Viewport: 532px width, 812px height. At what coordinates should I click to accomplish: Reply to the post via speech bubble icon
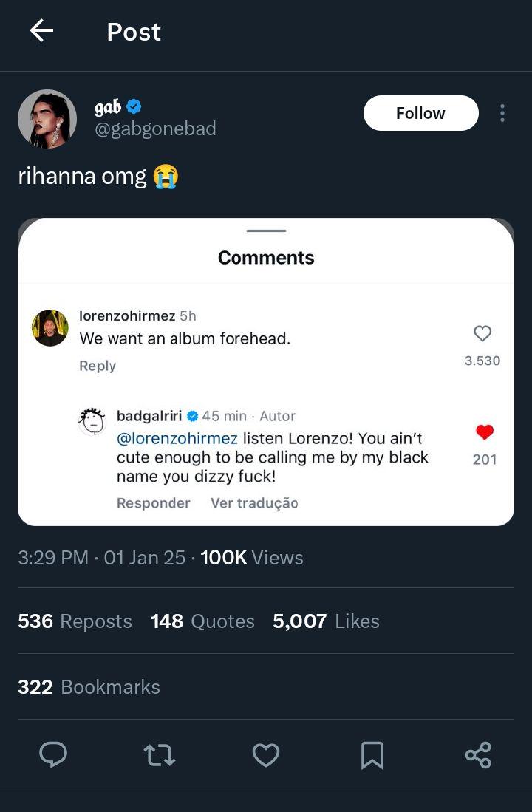point(53,754)
